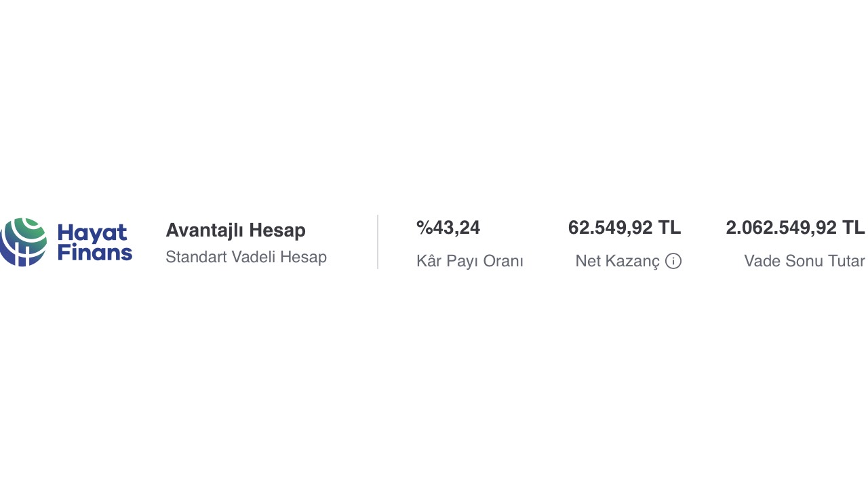868x488 pixels.
Task: Click the 62.549,92 TL net gain amount
Action: pyautogui.click(x=624, y=228)
